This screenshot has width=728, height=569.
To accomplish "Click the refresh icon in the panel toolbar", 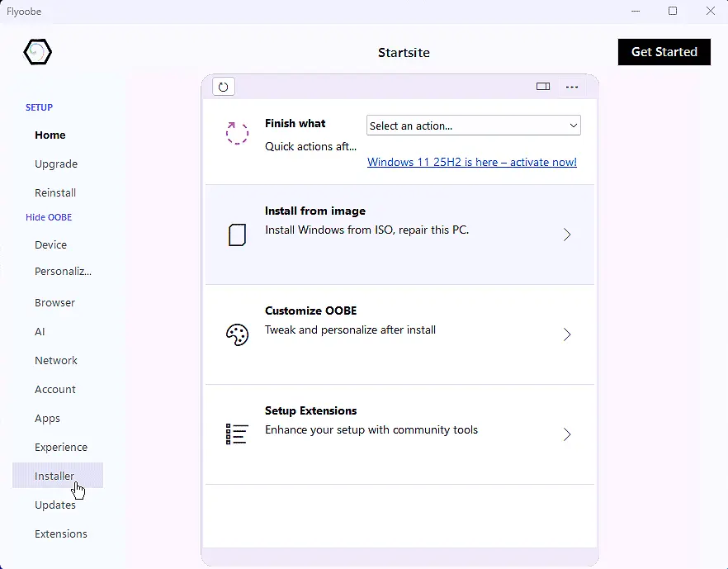I will point(224,87).
